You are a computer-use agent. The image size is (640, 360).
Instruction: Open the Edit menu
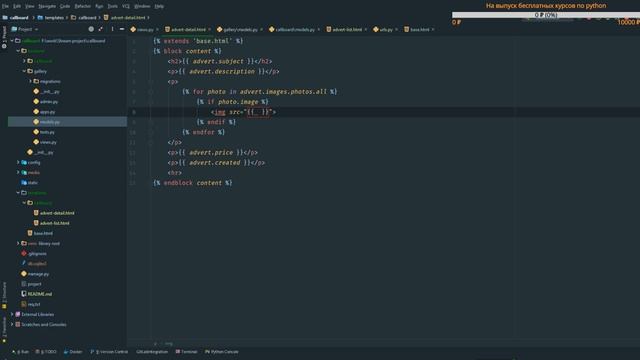(17, 6)
